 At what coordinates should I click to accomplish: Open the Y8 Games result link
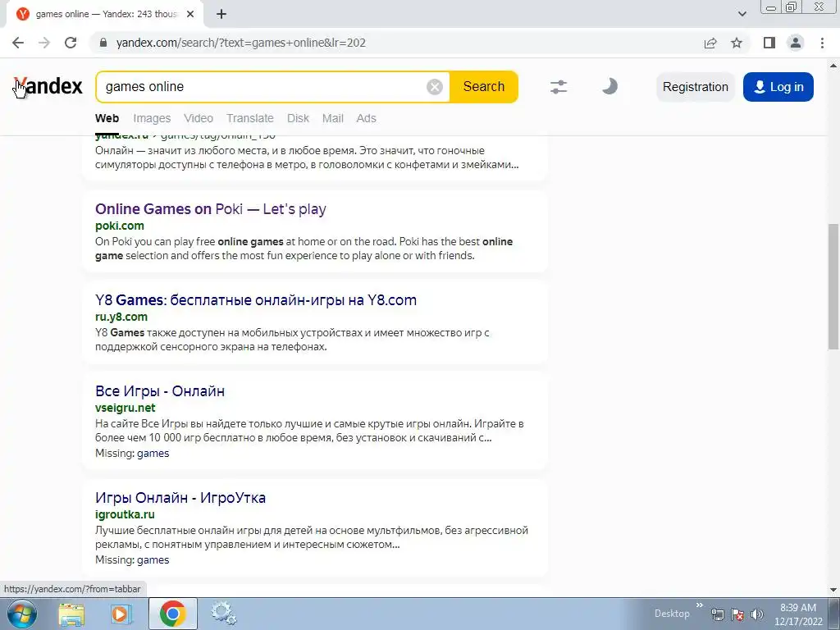(256, 300)
